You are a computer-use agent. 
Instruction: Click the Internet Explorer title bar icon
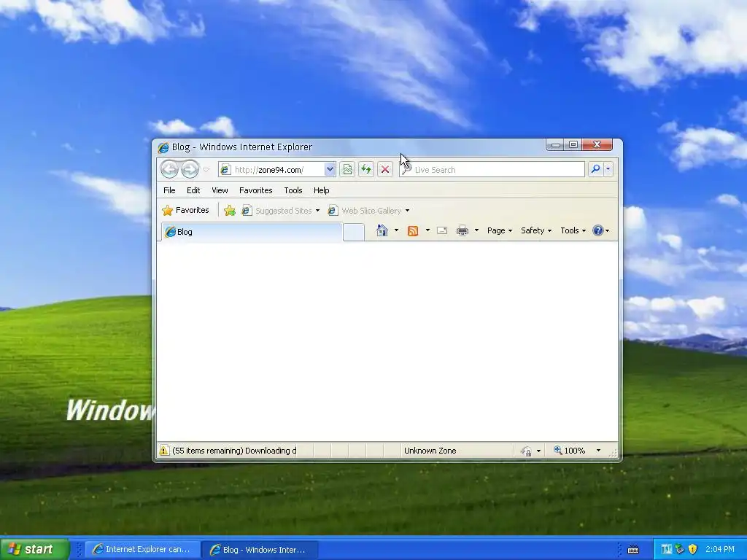click(x=163, y=147)
